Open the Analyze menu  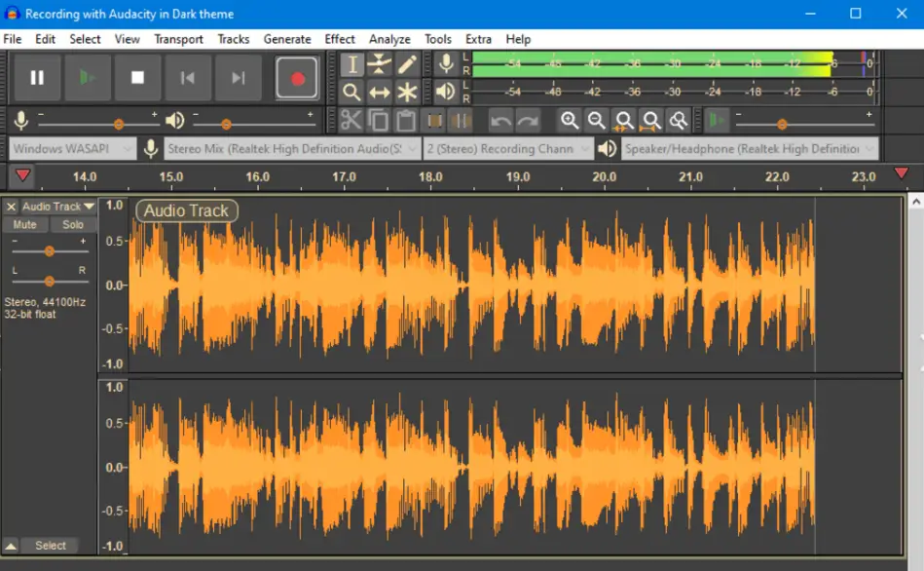click(x=389, y=39)
